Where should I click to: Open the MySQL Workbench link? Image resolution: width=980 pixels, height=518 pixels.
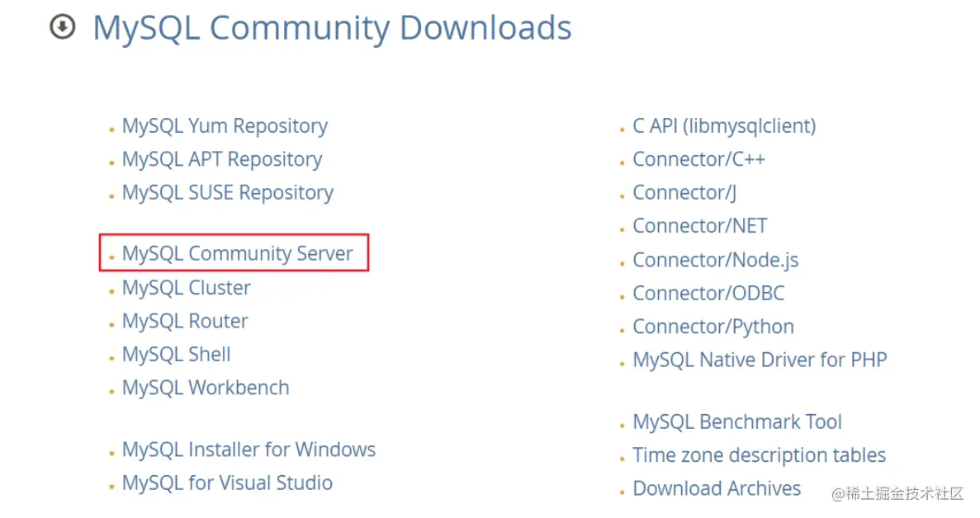pos(206,388)
